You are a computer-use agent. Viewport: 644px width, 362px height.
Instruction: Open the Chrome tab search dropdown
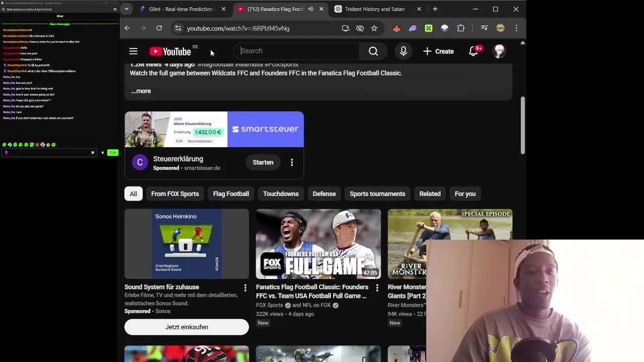[x=126, y=9]
